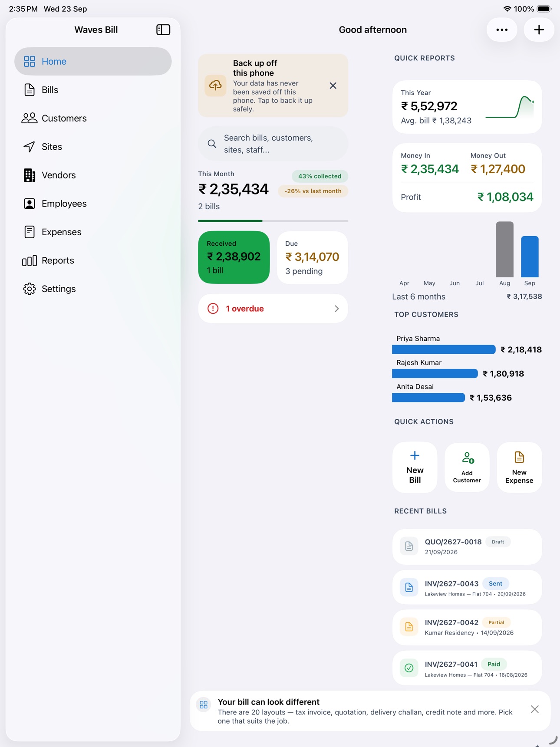This screenshot has height=747, width=560.
Task: Select the Sep bar in the chart
Action: tap(530, 257)
